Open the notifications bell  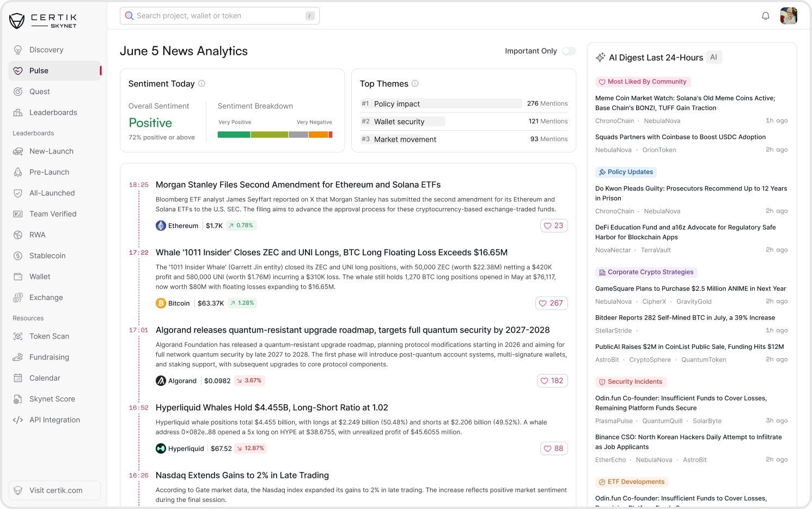pyautogui.click(x=765, y=16)
